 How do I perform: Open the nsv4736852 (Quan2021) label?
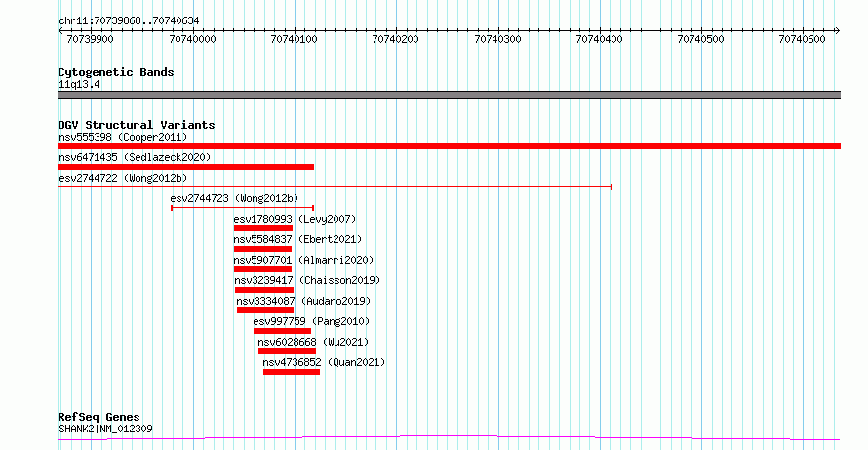(324, 362)
